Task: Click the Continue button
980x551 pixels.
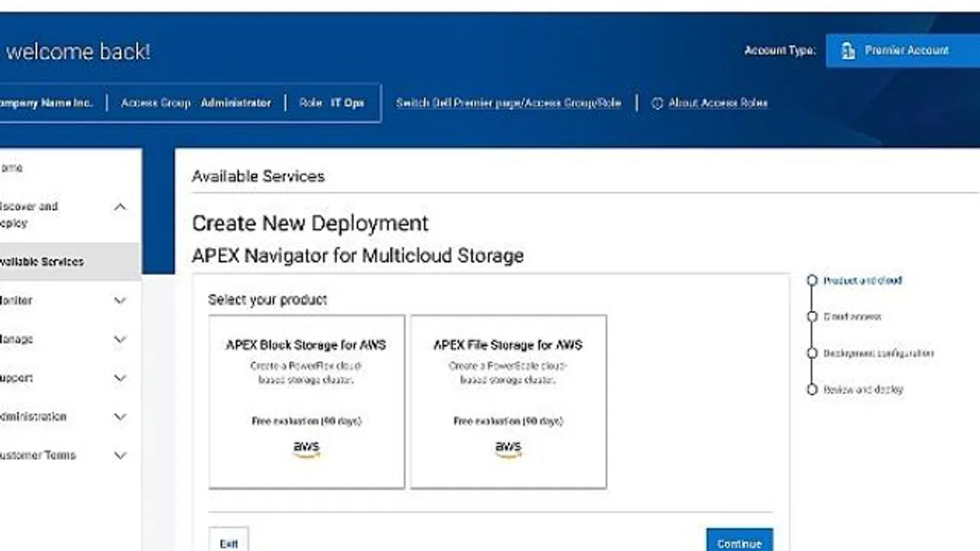Action: (x=739, y=540)
